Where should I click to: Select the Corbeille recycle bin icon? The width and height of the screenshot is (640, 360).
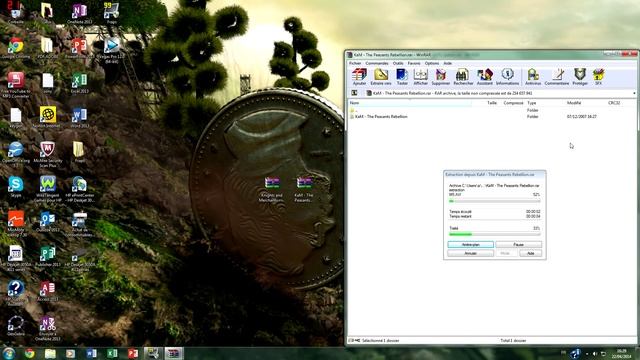coord(16,14)
